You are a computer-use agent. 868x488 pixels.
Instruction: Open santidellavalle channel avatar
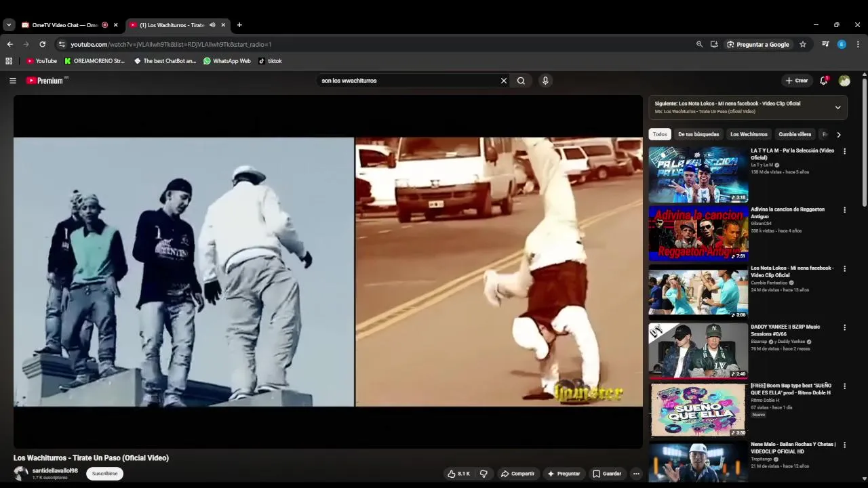pyautogui.click(x=21, y=474)
